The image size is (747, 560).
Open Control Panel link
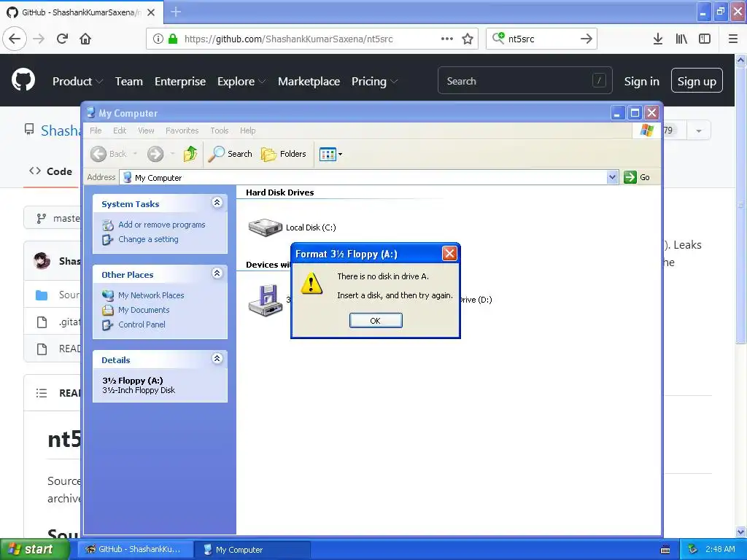[142, 324]
